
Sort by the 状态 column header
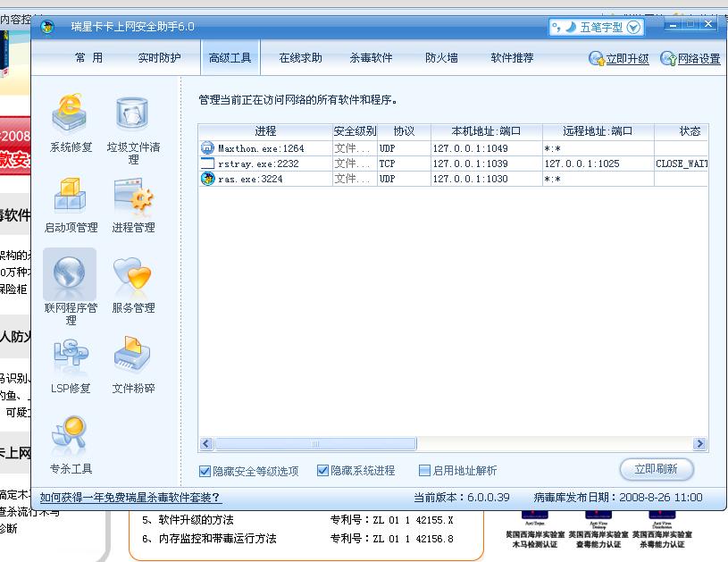coord(682,131)
